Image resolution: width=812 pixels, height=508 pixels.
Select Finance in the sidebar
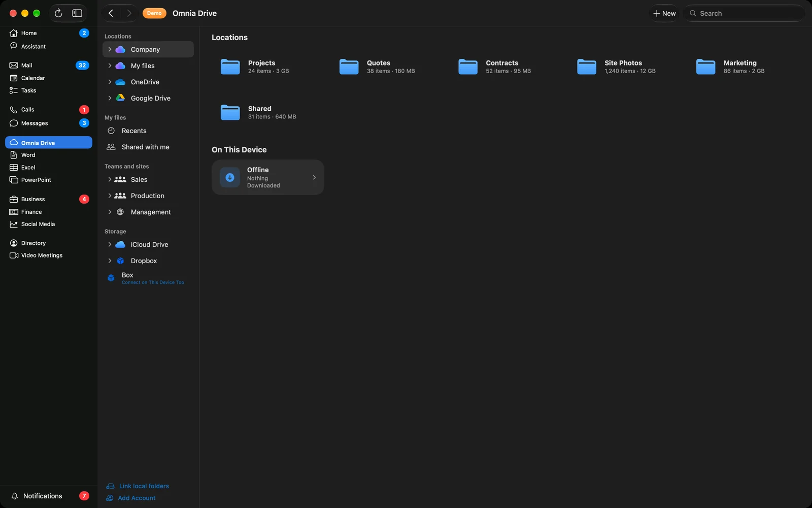click(x=49, y=212)
